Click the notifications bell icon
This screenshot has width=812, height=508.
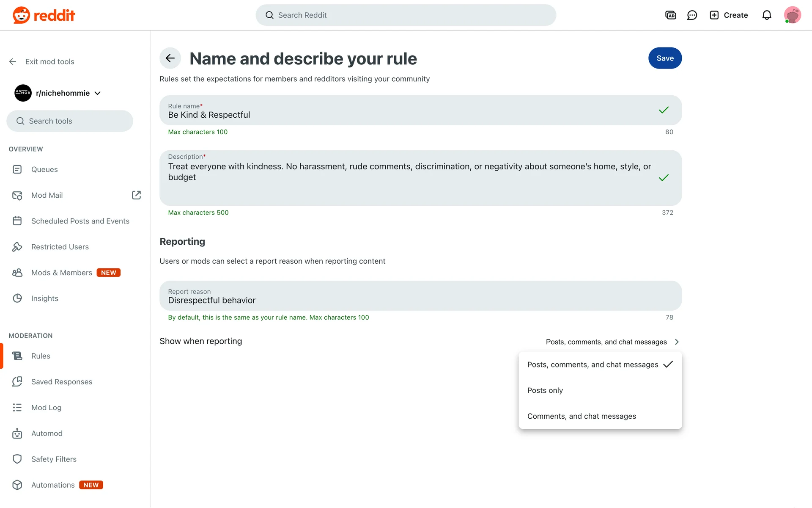pyautogui.click(x=767, y=15)
